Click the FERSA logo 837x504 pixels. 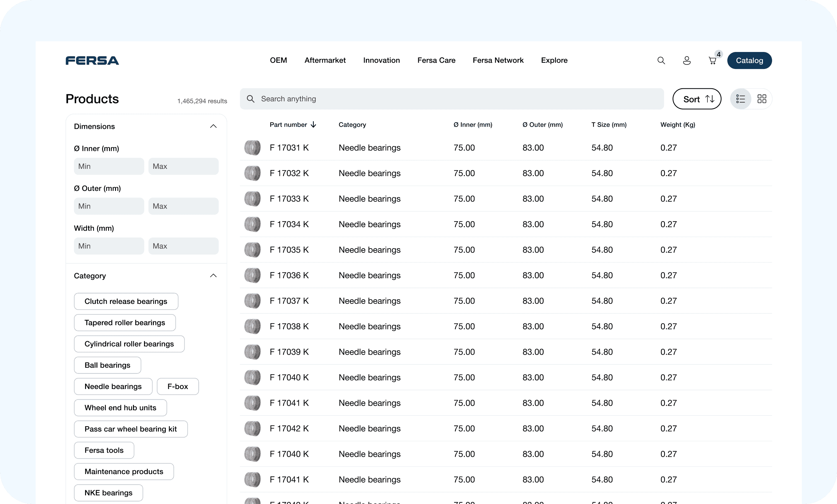[x=92, y=60]
